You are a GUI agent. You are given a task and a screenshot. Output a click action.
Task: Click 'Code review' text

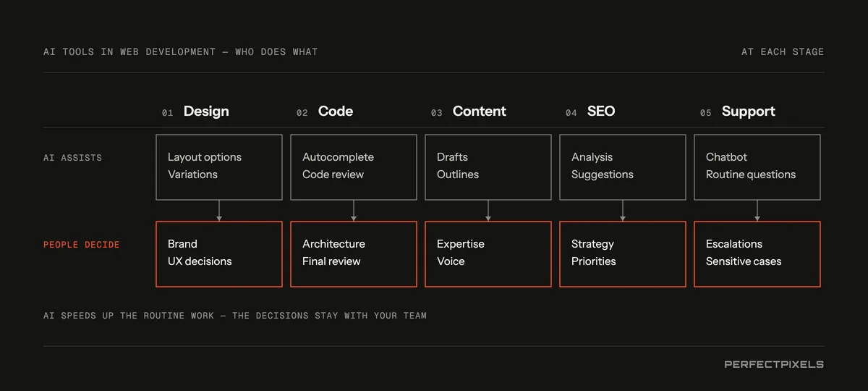click(333, 175)
